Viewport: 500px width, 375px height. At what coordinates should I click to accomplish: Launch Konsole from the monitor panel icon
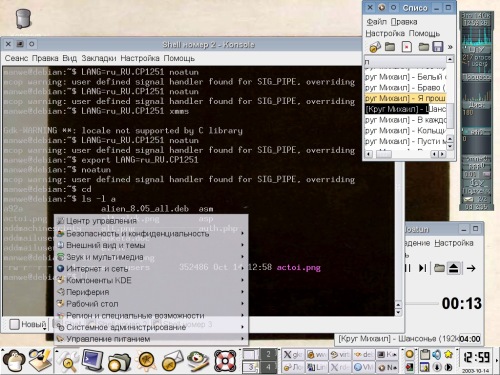point(93,360)
